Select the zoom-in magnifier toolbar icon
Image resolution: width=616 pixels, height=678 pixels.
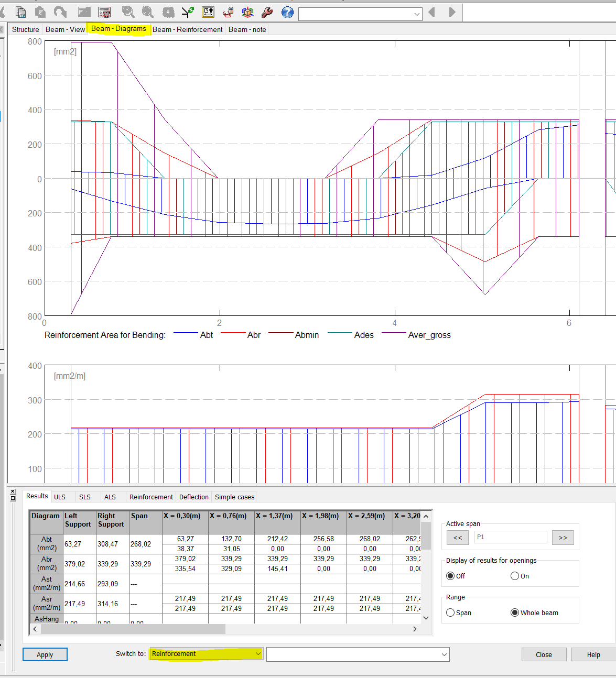click(x=127, y=12)
